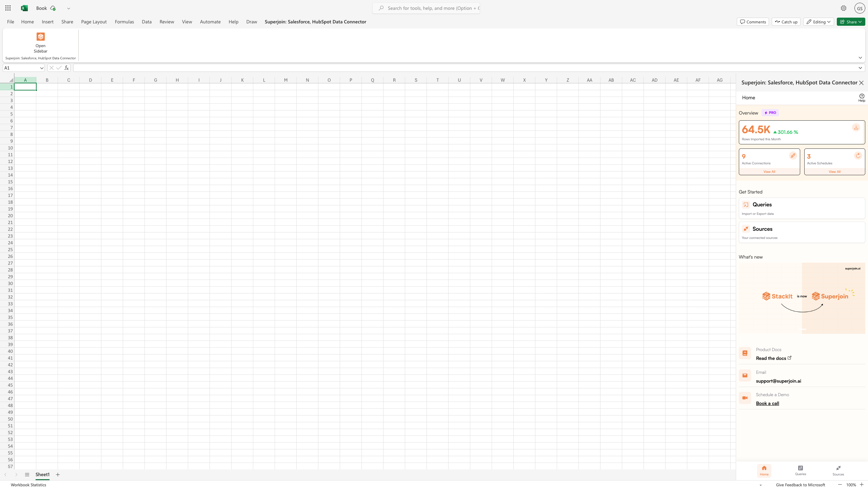868x488 pixels.
Task: Open all sheets list icon
Action: tap(27, 474)
